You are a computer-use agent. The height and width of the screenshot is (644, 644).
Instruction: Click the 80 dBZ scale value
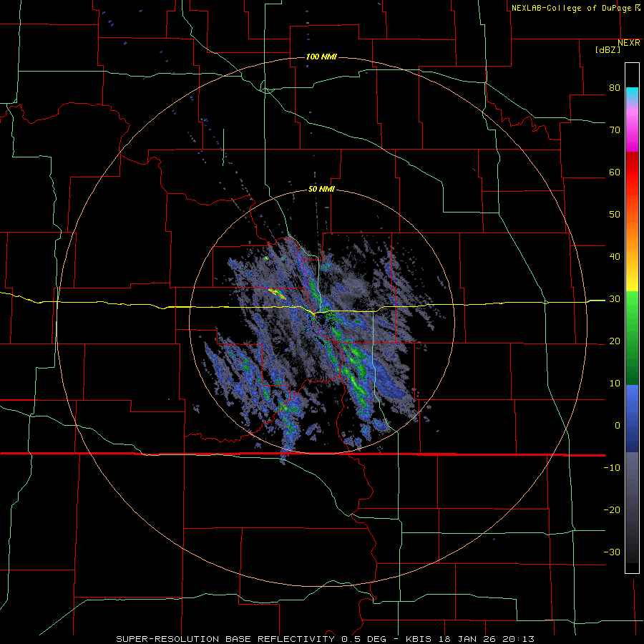615,88
